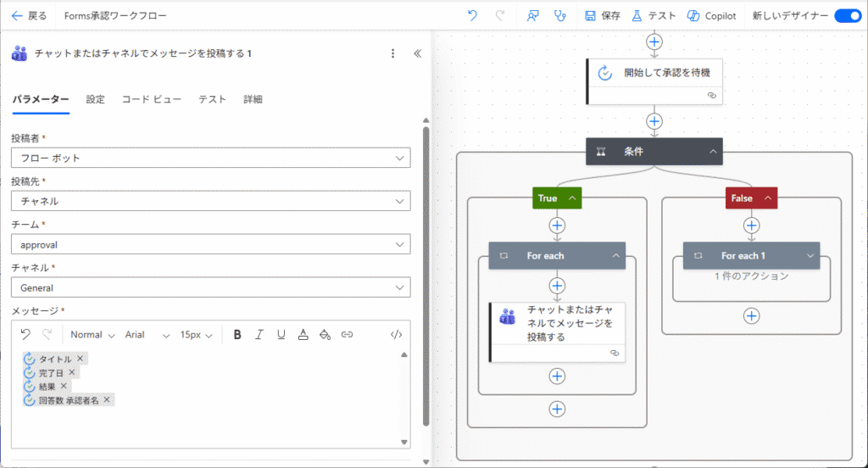
Task: Click connection link icon on Teams card
Action: point(615,353)
